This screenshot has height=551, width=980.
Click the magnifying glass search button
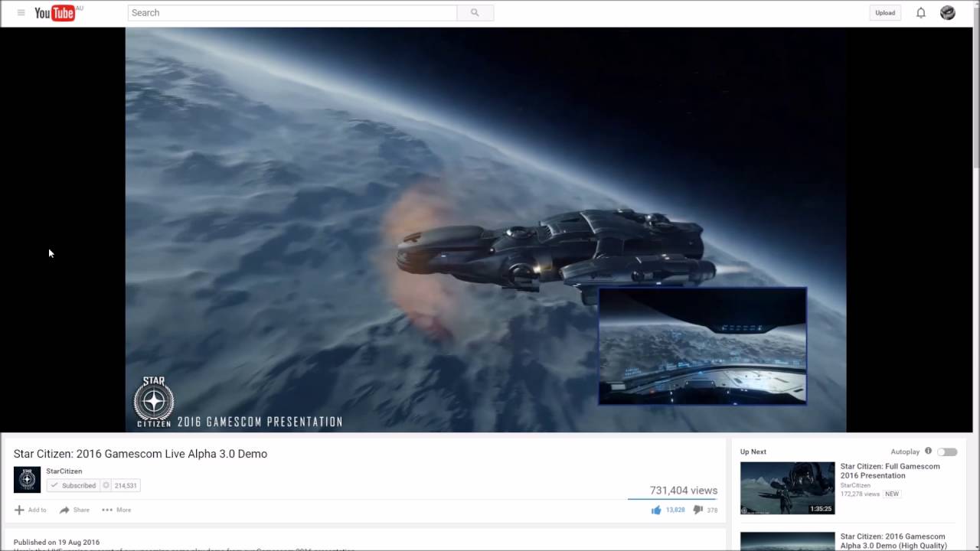[x=475, y=13]
